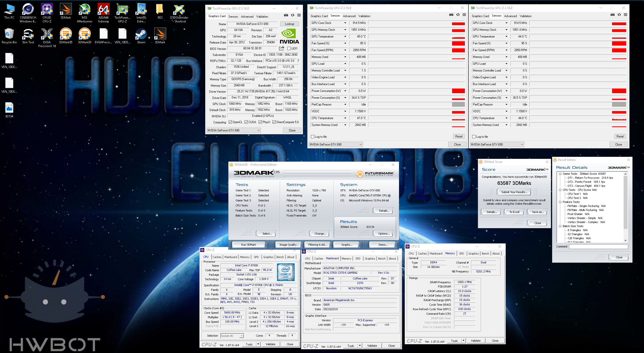Collapse the Game Tests tree node in Result Details
Viewport: 644px width, 353px height.
(x=560, y=174)
